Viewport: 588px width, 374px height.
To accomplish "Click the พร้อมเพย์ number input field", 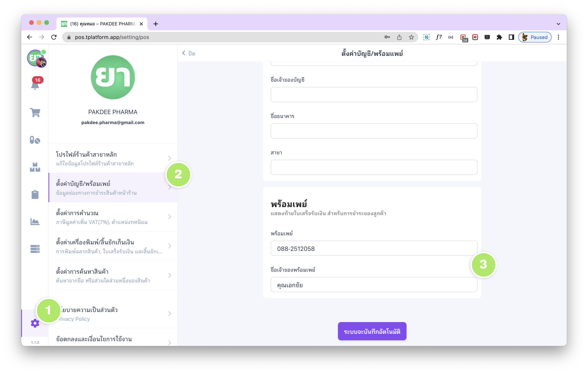I will (x=374, y=248).
